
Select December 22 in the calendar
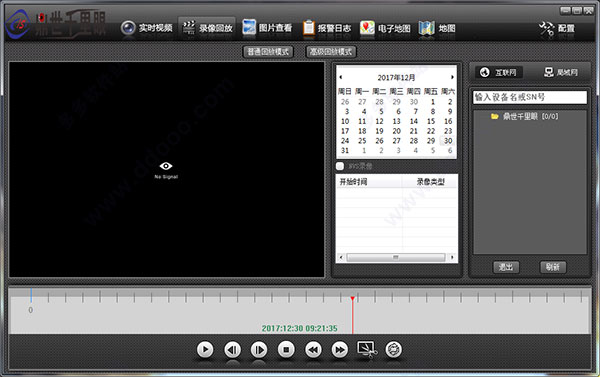431,131
